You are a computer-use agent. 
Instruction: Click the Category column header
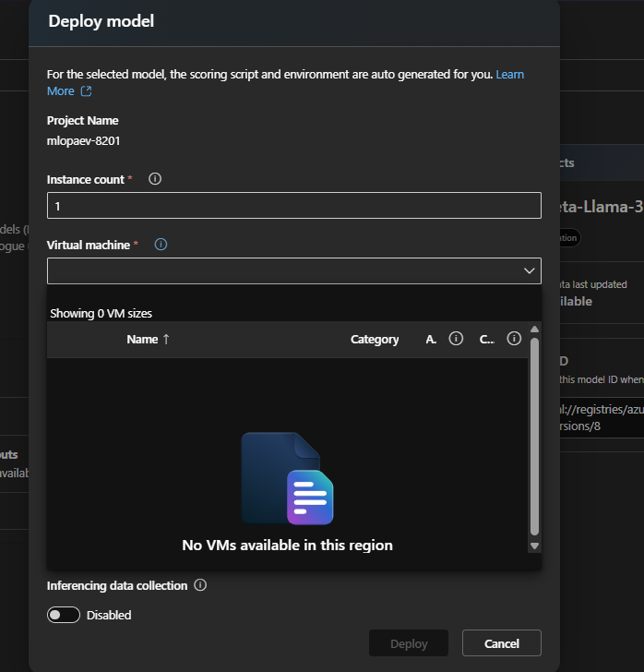click(x=375, y=340)
